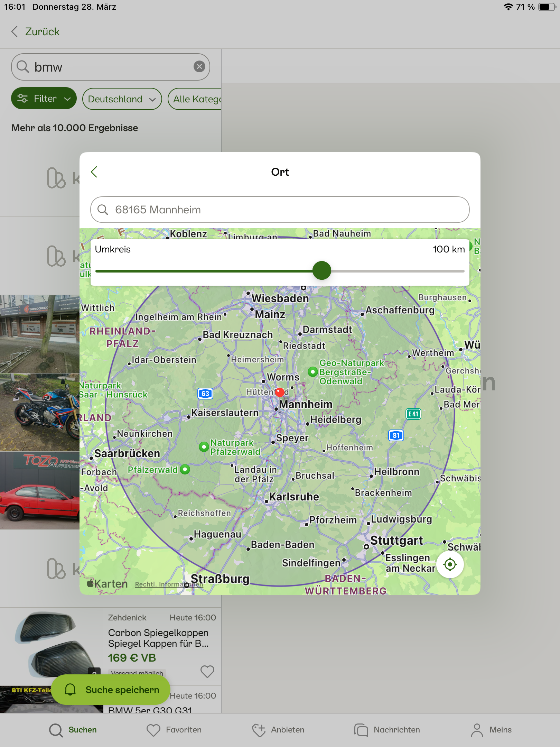This screenshot has height=747, width=560.
Task: Open the red BMW car listing thumbnail
Action: (x=40, y=490)
